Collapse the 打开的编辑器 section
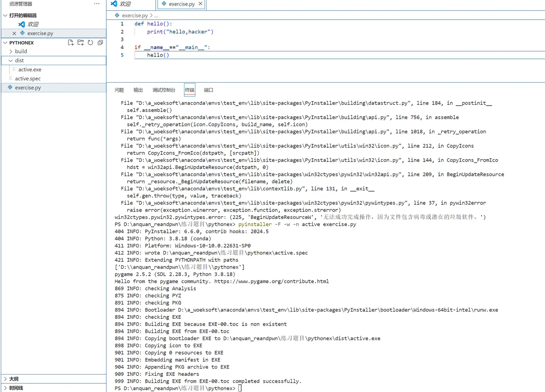Image resolution: width=545 pixels, height=392 pixels. click(5, 15)
